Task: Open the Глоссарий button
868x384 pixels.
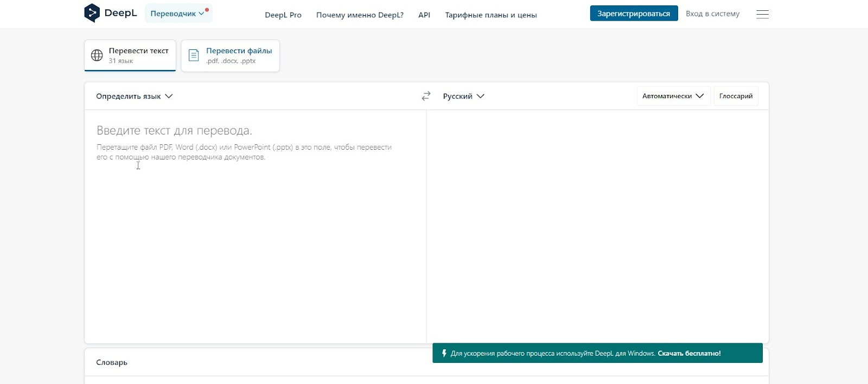Action: pyautogui.click(x=736, y=96)
